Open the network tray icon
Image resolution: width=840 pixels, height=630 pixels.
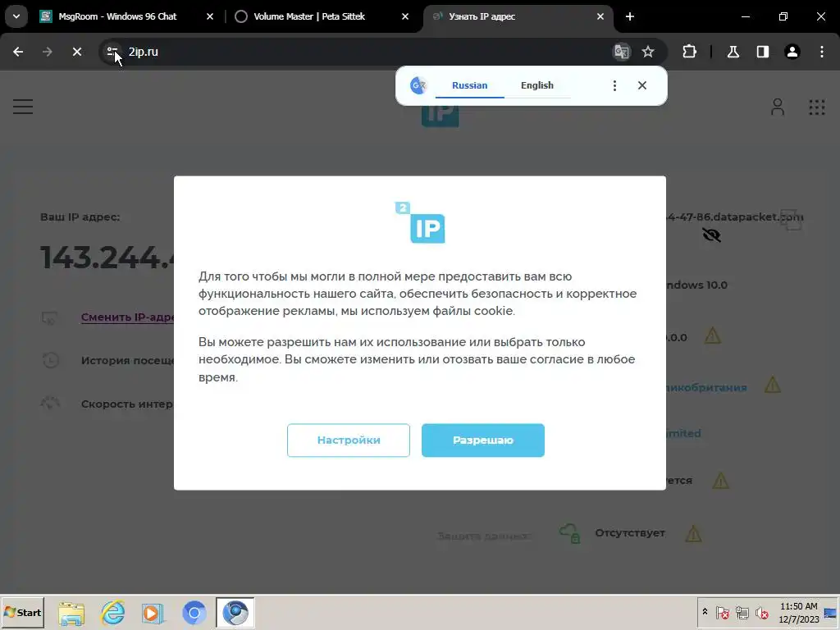(742, 612)
